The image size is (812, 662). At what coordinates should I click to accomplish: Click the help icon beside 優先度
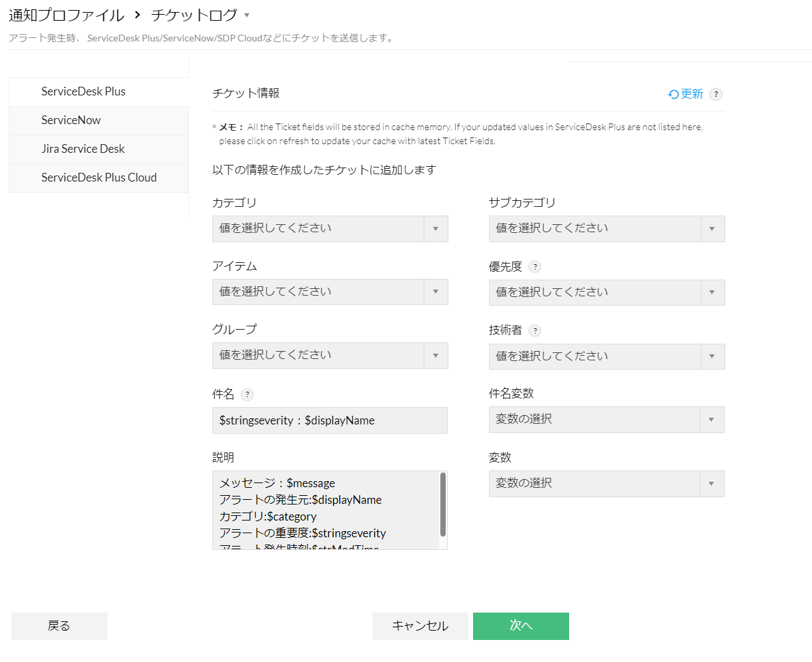point(534,267)
